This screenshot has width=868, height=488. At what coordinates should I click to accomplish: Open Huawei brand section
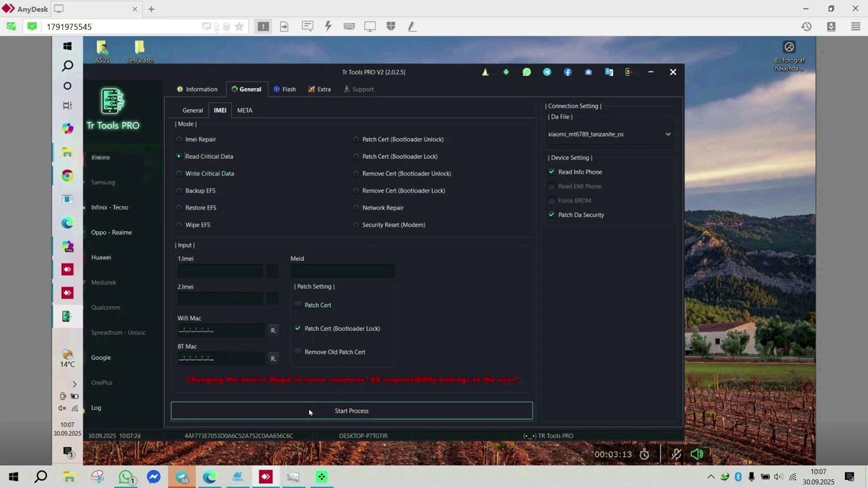point(101,258)
